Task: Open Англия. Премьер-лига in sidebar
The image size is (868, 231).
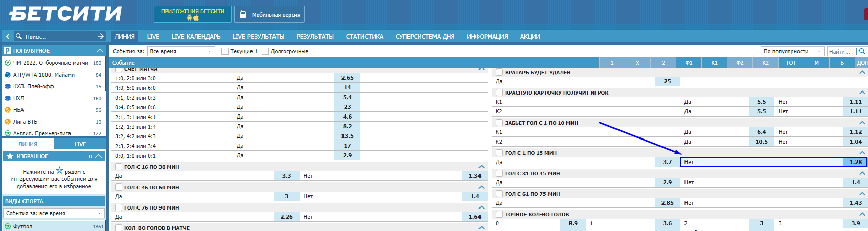Action: (x=42, y=133)
